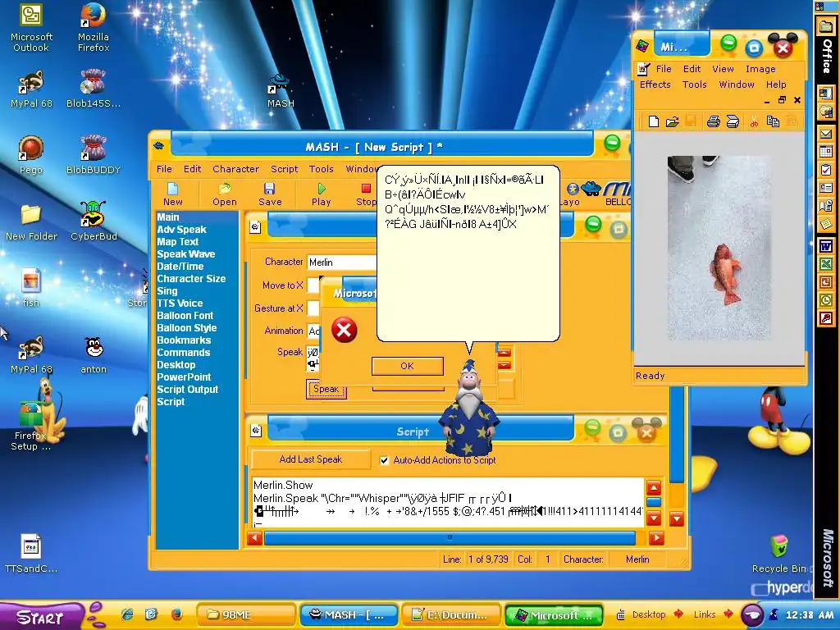840x630 pixels.
Task: Click Internet Explorer quick launch icon on taskbar
Action: tap(127, 614)
